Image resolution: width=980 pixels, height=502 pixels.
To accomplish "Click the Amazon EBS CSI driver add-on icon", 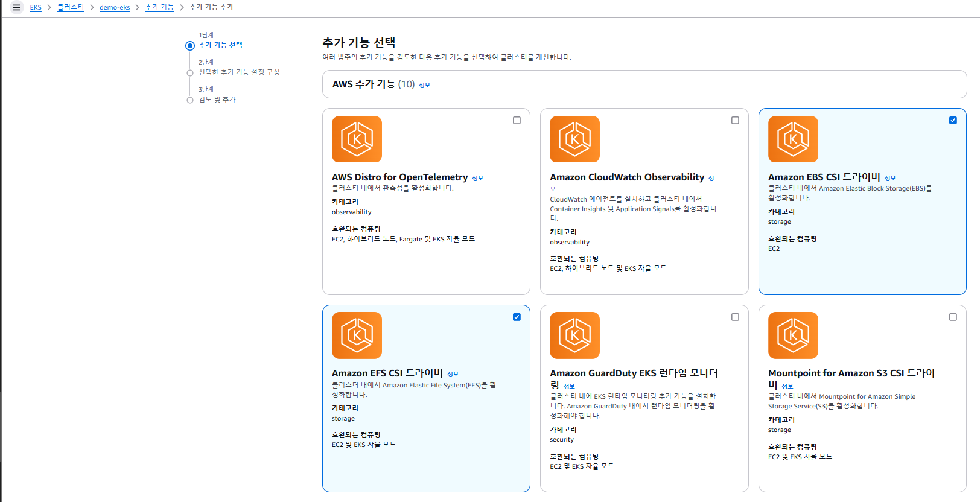I will pos(793,139).
